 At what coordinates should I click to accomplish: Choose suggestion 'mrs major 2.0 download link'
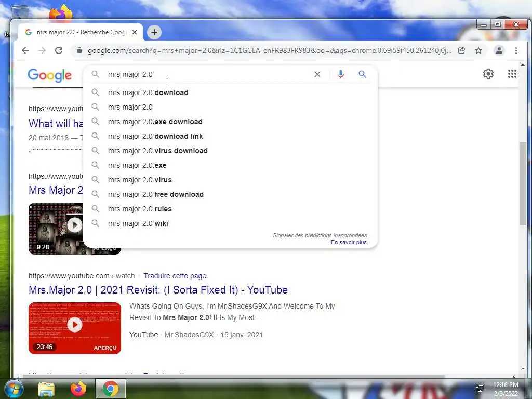pyautogui.click(x=230, y=137)
